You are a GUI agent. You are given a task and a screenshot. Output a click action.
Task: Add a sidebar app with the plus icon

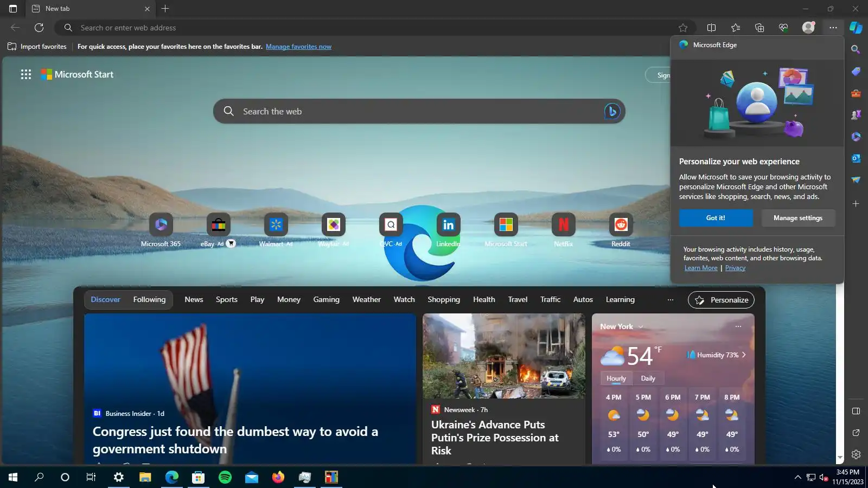click(x=856, y=204)
